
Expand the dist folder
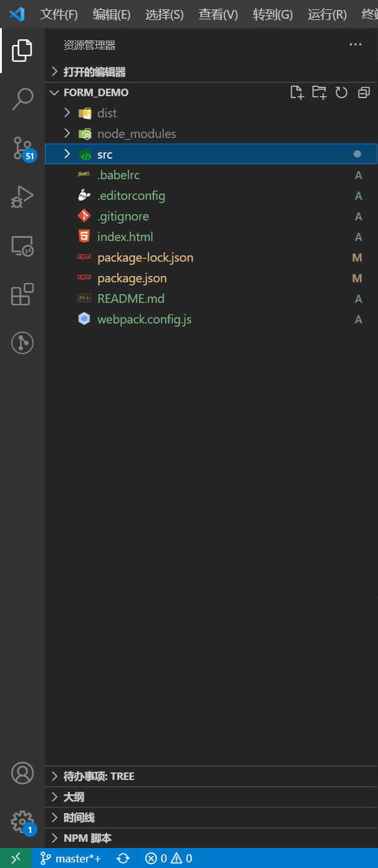[107, 113]
